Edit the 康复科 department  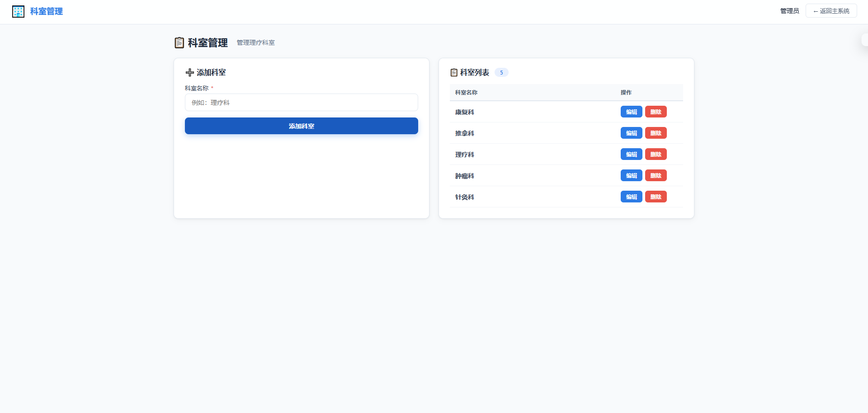[632, 112]
